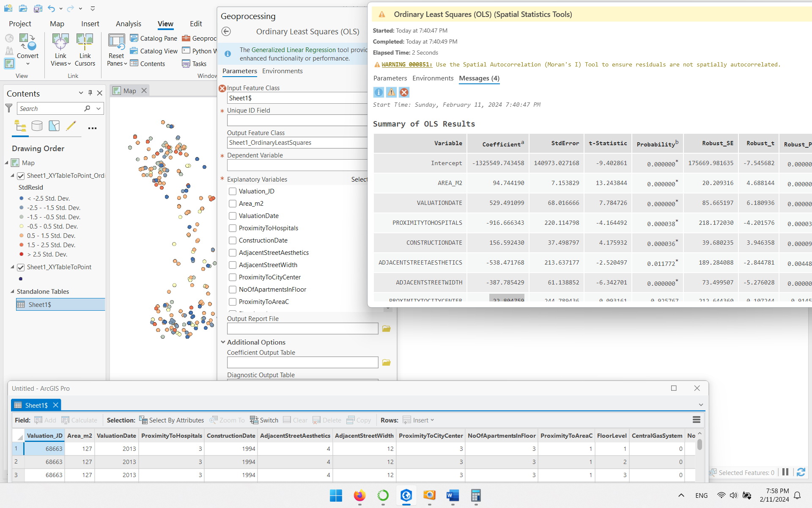
Task: Select List By Selection icon
Action: 54,126
